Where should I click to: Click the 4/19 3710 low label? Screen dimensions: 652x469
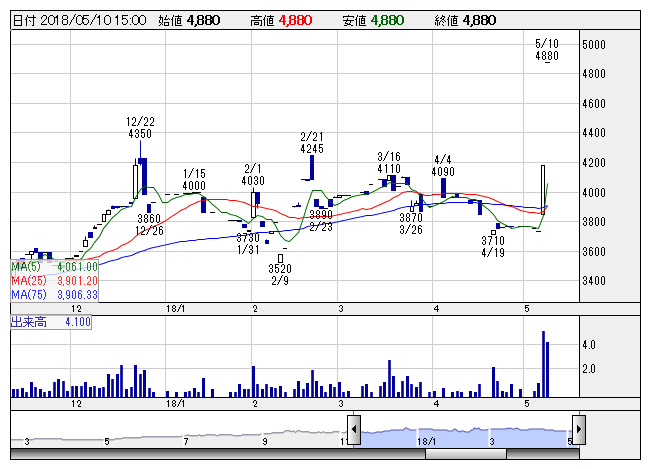pos(492,247)
